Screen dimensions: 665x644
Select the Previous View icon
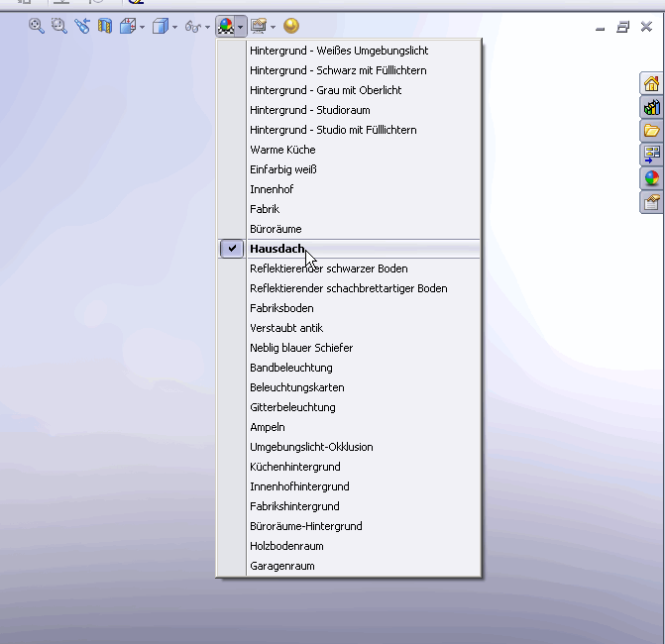(x=82, y=27)
